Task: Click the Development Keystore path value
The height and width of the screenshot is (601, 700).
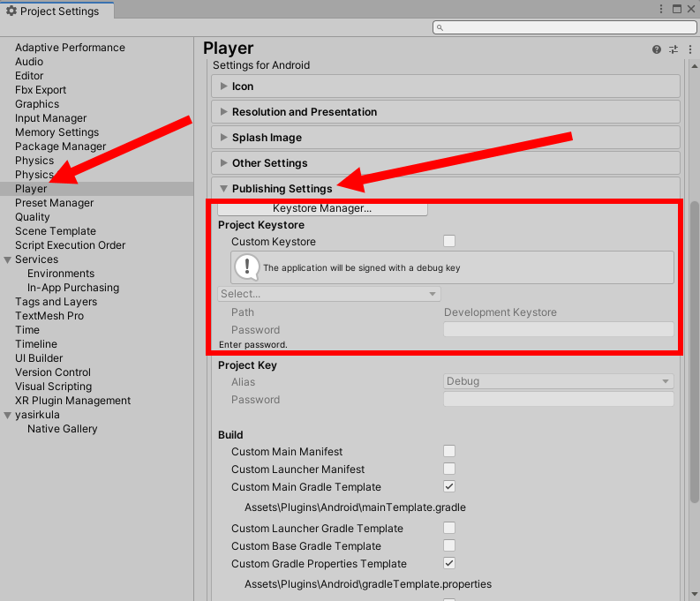Action: click(500, 312)
